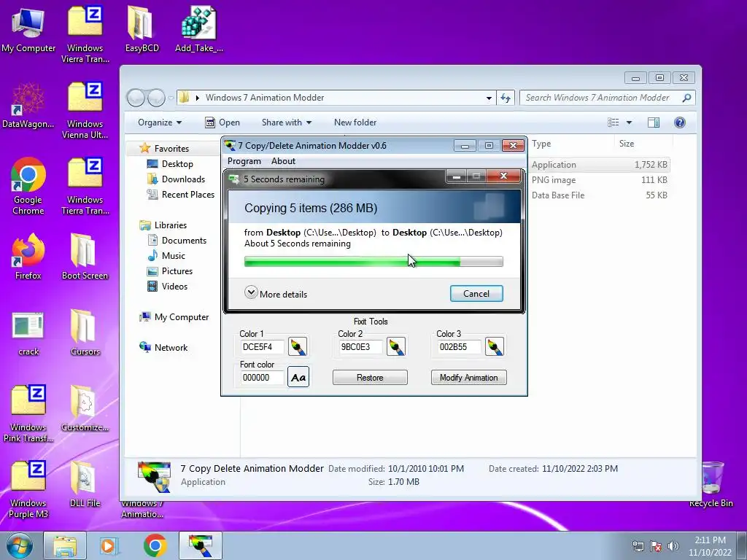747x560 pixels.
Task: Open the address bar history dropdown
Action: 489,98
